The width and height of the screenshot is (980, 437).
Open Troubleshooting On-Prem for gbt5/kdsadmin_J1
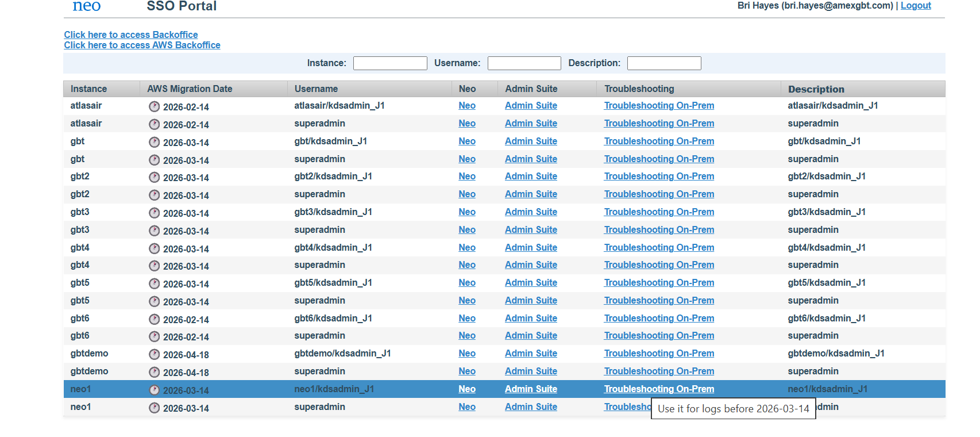coord(659,282)
